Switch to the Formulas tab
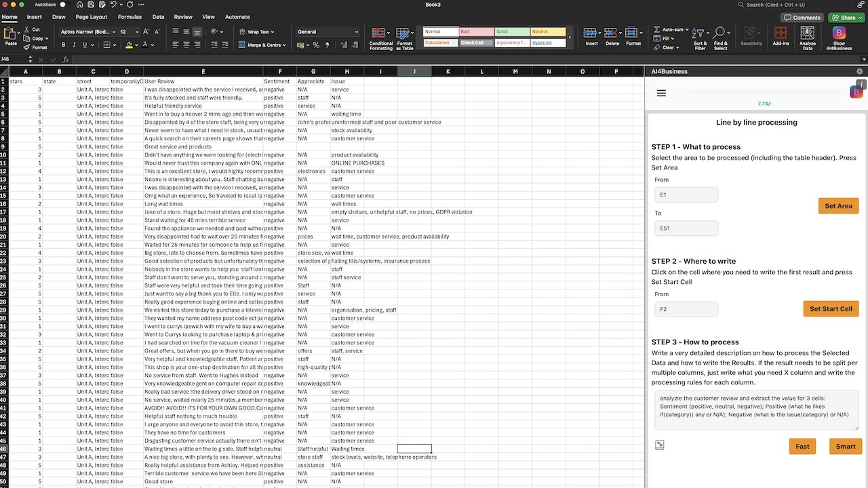Viewport: 868px width, 488px height. coord(130,17)
